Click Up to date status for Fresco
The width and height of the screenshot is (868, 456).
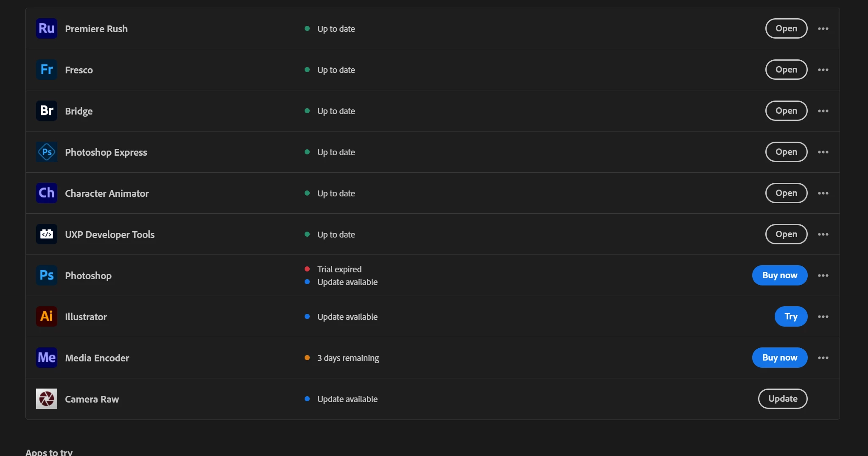pos(336,70)
